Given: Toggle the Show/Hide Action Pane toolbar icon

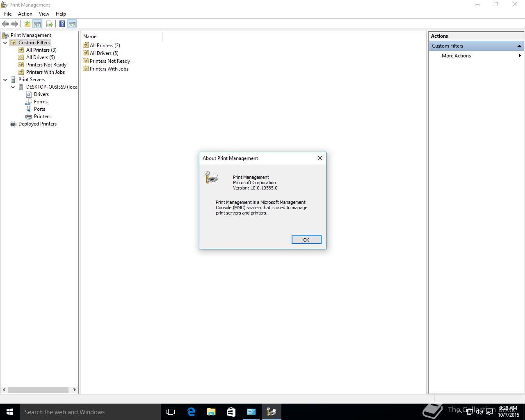Looking at the screenshot, I should (x=72, y=24).
